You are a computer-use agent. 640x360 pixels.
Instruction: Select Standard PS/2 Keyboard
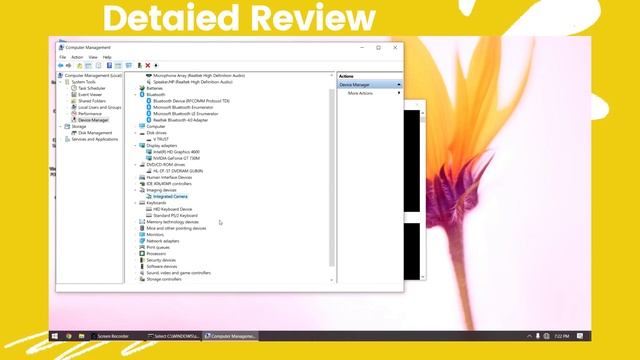coord(176,216)
